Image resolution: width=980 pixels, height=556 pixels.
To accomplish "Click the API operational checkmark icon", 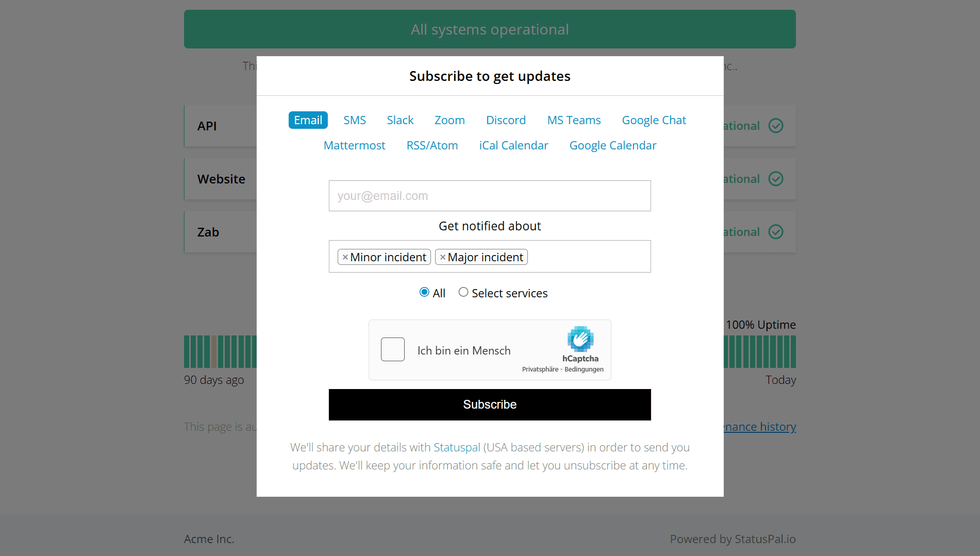I will coord(776,125).
